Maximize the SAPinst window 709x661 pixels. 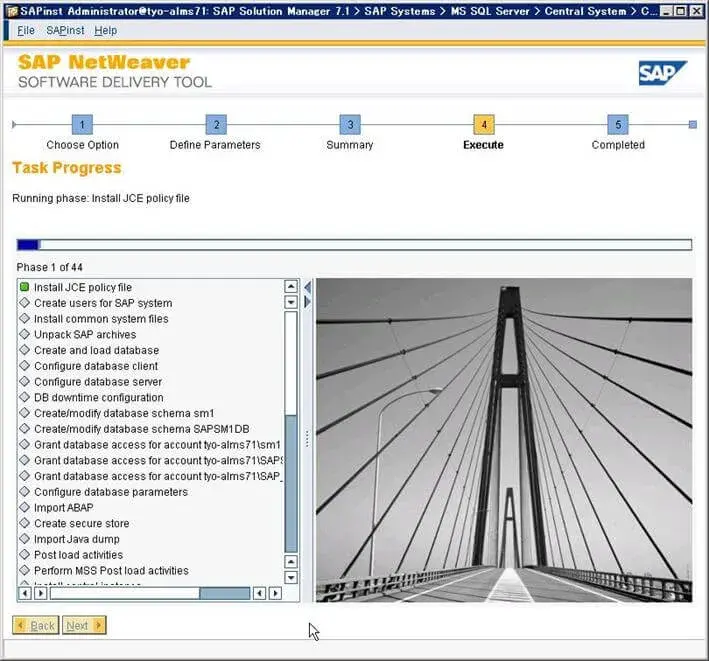[x=681, y=11]
